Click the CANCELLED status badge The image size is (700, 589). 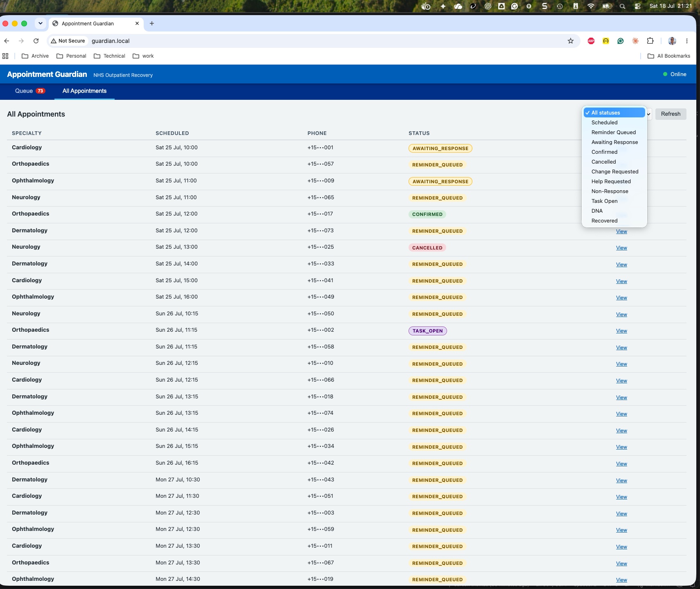[x=427, y=248]
